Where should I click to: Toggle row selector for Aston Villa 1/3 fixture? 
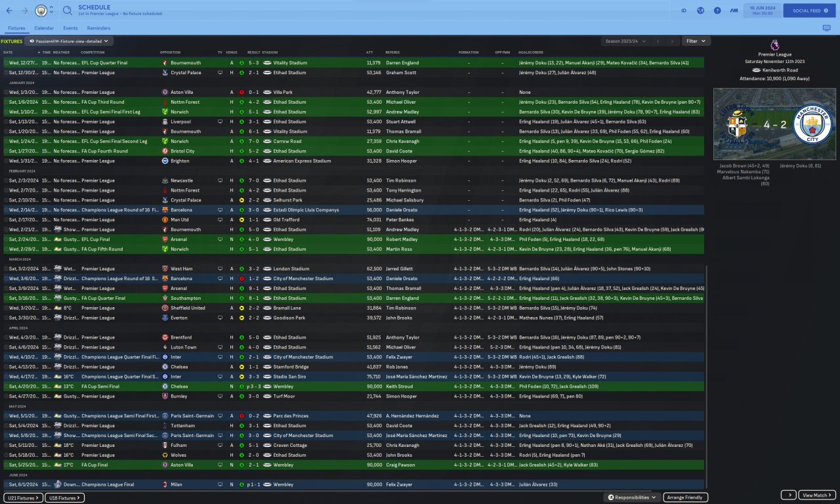[6, 93]
